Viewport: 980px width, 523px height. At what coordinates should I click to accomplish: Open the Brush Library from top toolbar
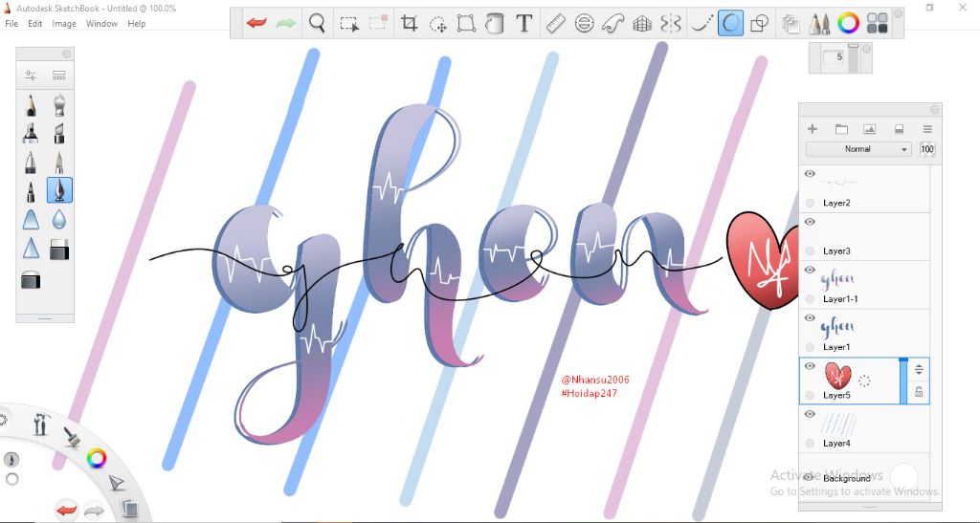click(819, 24)
